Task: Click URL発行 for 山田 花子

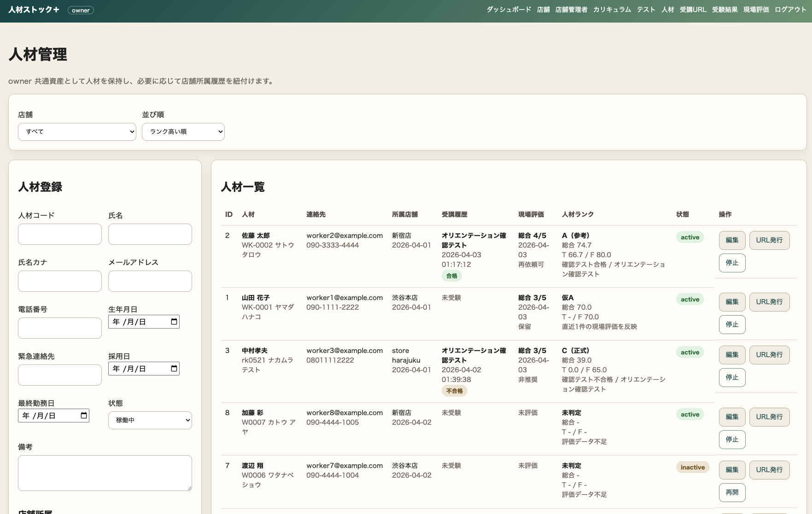Action: [x=769, y=302]
